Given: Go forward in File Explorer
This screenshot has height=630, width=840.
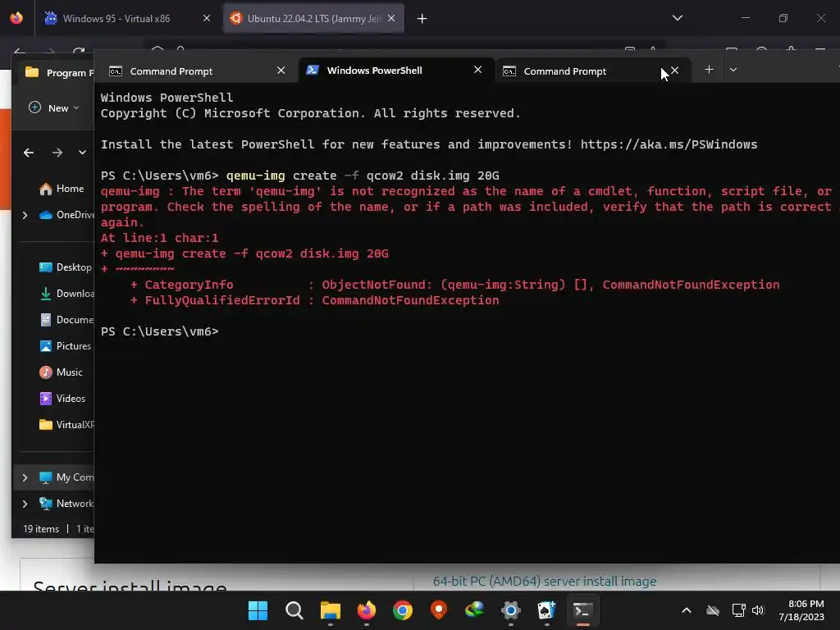Looking at the screenshot, I should [57, 153].
